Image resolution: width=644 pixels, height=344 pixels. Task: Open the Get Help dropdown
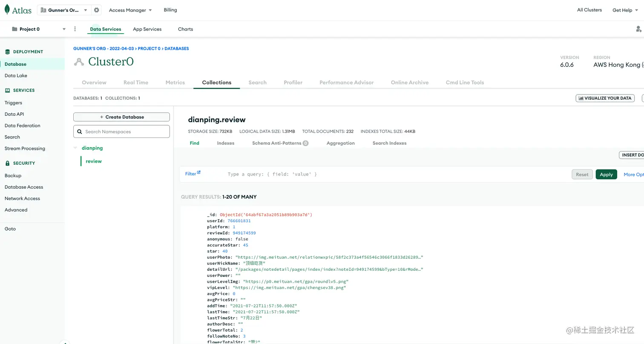625,10
